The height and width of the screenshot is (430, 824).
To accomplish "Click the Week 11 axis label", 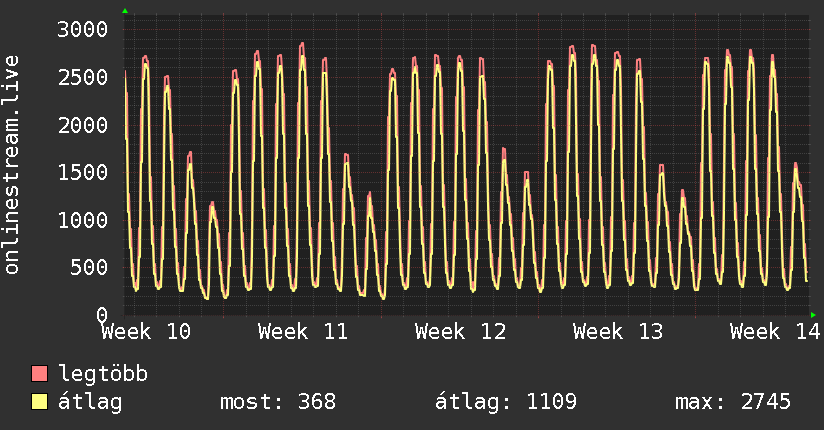I will (303, 332).
